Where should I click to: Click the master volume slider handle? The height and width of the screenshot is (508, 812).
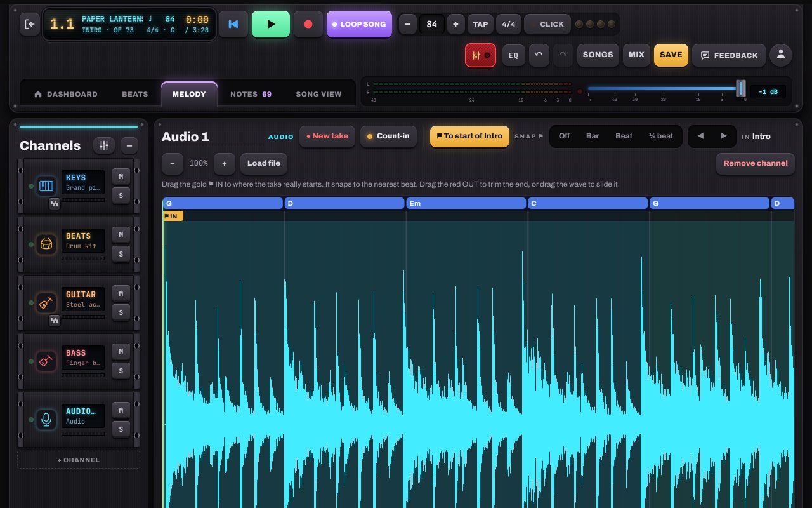(x=740, y=88)
